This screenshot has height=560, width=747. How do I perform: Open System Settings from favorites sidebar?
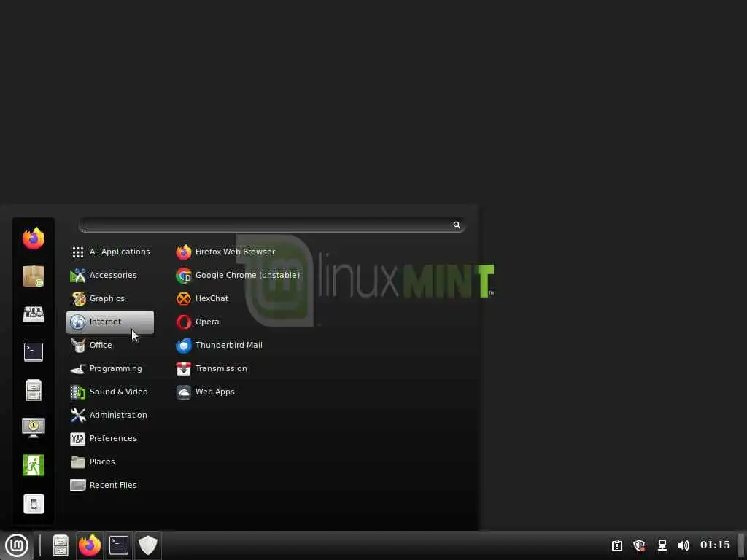(34, 314)
